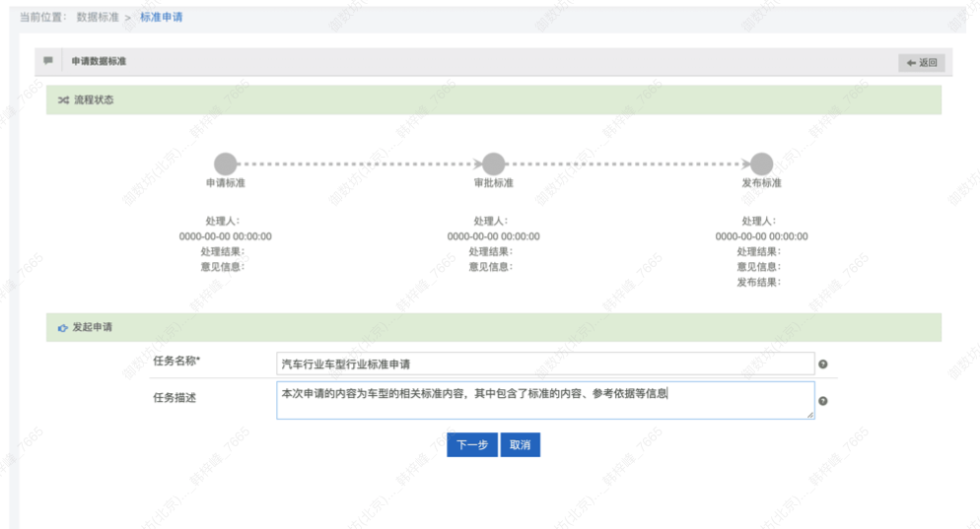This screenshot has height=529, width=980.
Task: Select the 申请标准 step circle
Action: (x=225, y=164)
